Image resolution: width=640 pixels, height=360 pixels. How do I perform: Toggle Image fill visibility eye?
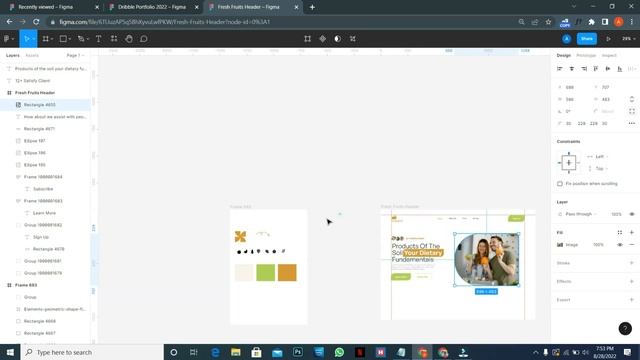pyautogui.click(x=620, y=244)
